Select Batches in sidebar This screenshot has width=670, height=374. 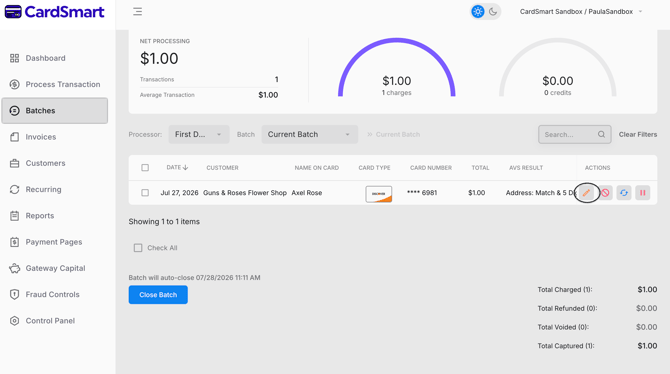click(55, 111)
